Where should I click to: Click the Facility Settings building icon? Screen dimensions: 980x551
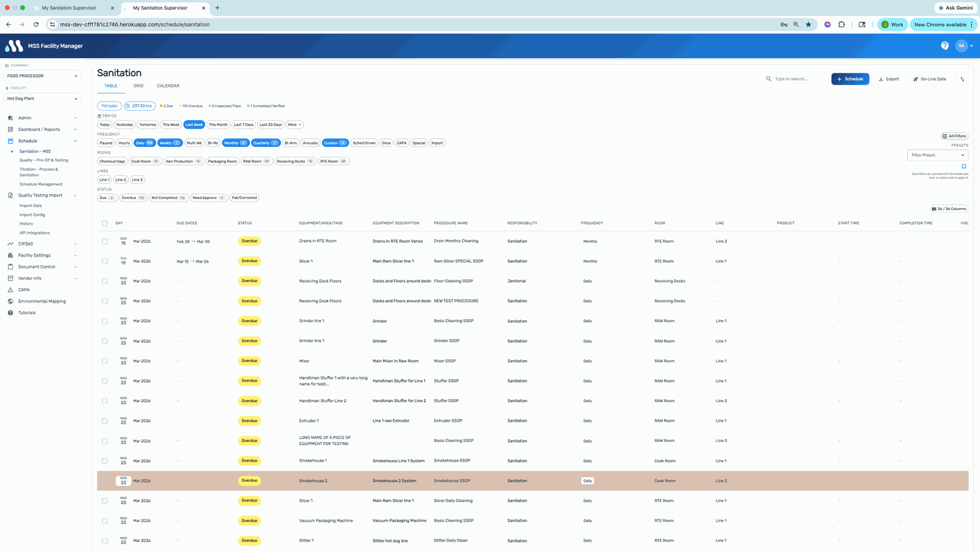click(x=10, y=255)
